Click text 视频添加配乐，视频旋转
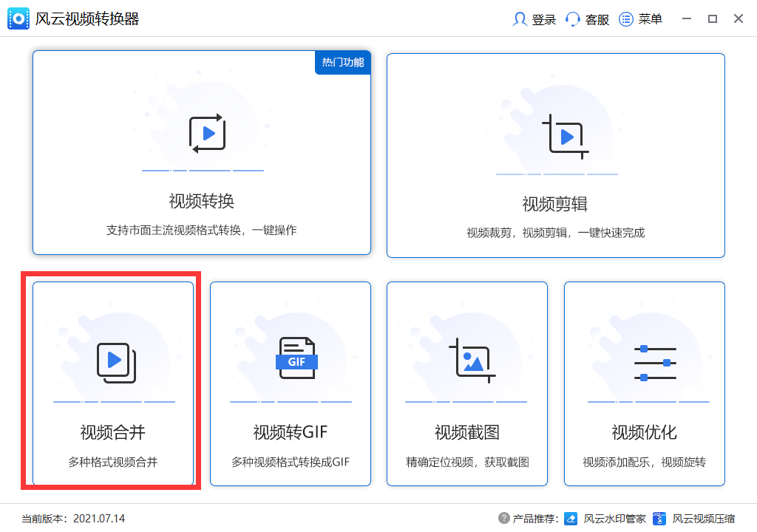This screenshot has width=757, height=532. [x=644, y=462]
